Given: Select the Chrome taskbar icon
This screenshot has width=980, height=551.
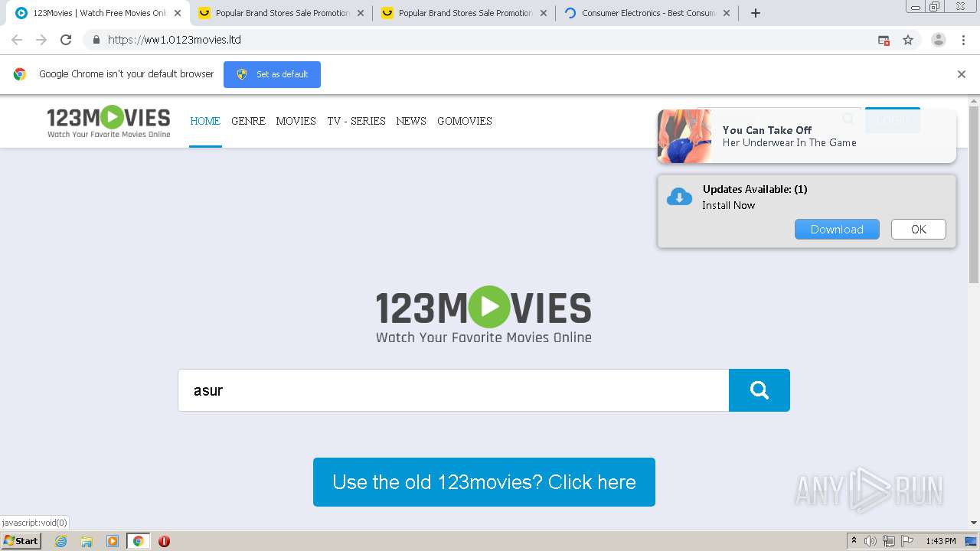Looking at the screenshot, I should 138,541.
